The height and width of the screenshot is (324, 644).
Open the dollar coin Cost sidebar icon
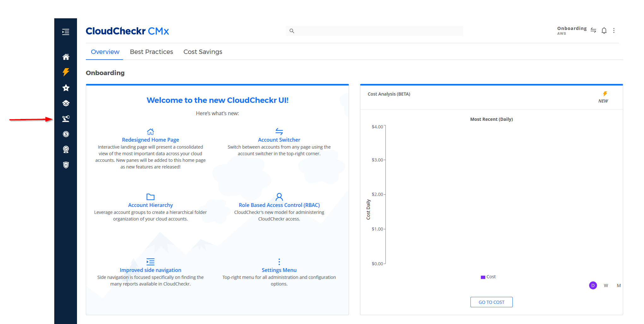[x=66, y=134]
